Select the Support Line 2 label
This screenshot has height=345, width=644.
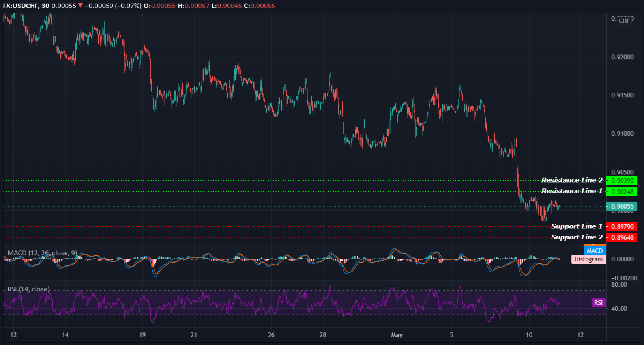[577, 237]
